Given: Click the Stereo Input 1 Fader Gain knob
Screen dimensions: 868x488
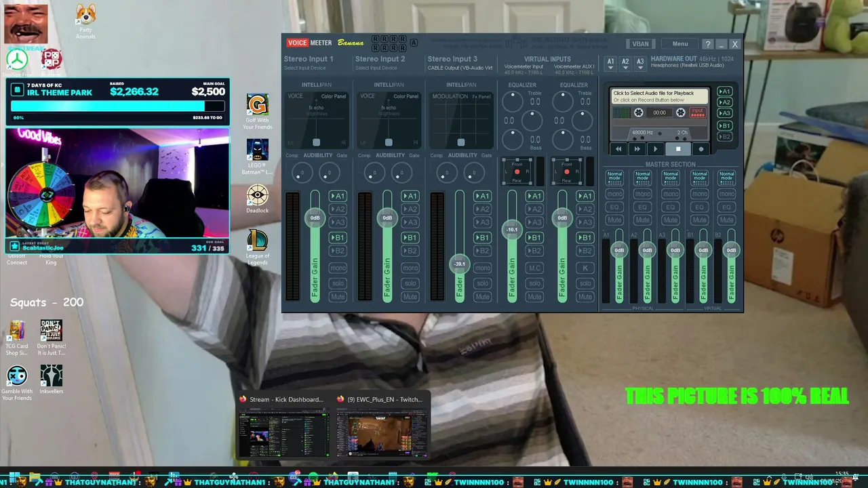Looking at the screenshot, I should pyautogui.click(x=315, y=218).
